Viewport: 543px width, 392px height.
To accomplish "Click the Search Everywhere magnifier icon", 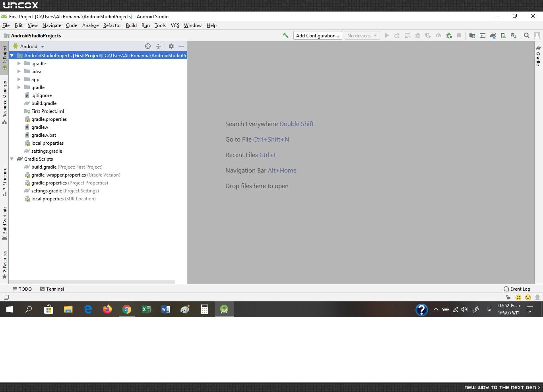I will point(527,35).
